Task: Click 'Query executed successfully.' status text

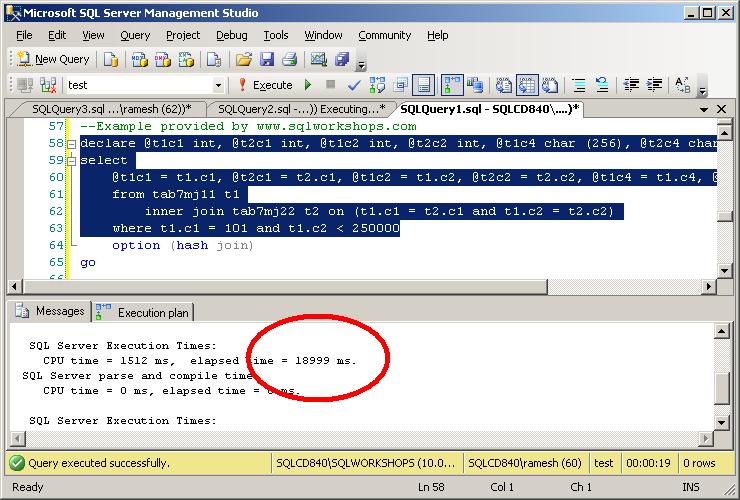Action: coord(98,463)
